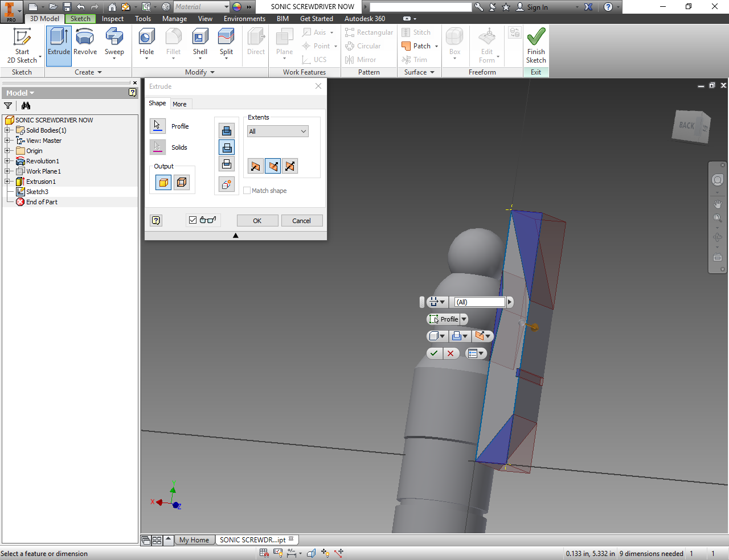Click the Finish Sketch checkmark
The height and width of the screenshot is (560, 729).
point(536,46)
